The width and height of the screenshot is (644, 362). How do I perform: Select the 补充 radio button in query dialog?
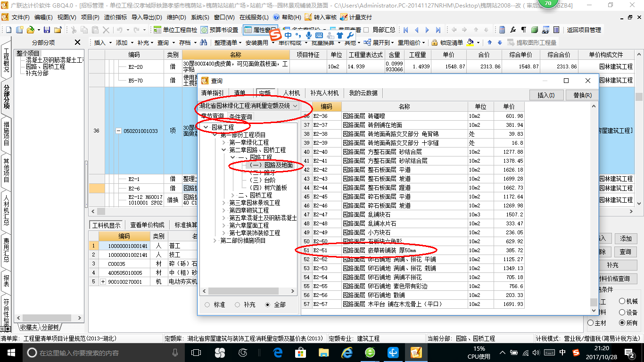click(238, 304)
